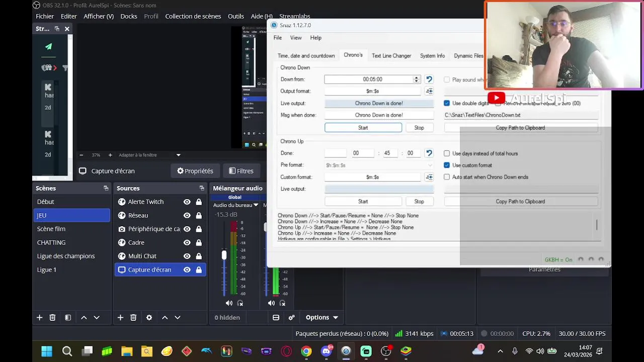Open Output format options icon in Snaz

pyautogui.click(x=429, y=91)
